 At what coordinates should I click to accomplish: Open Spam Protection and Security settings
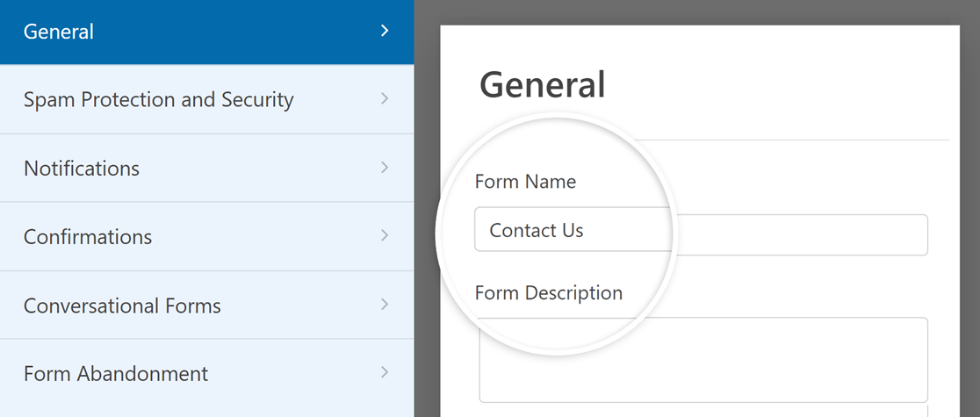pyautogui.click(x=158, y=100)
